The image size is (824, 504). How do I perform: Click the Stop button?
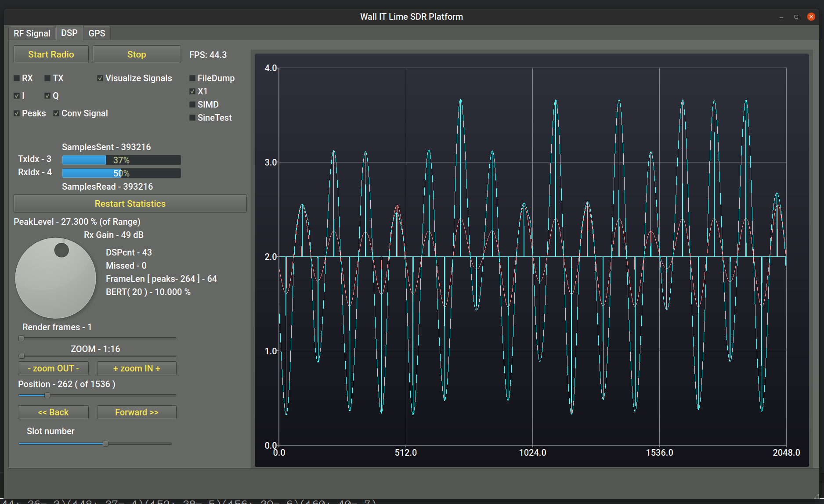[x=137, y=54]
